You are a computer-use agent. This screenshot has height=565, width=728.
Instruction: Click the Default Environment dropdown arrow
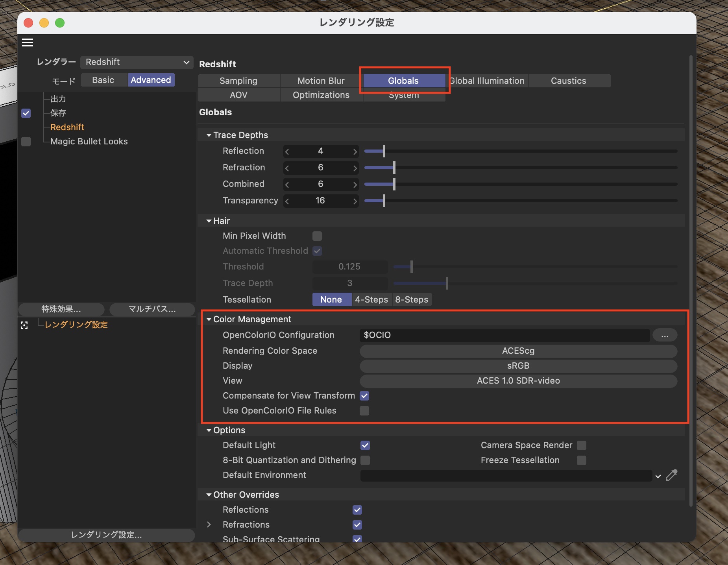[x=658, y=476]
